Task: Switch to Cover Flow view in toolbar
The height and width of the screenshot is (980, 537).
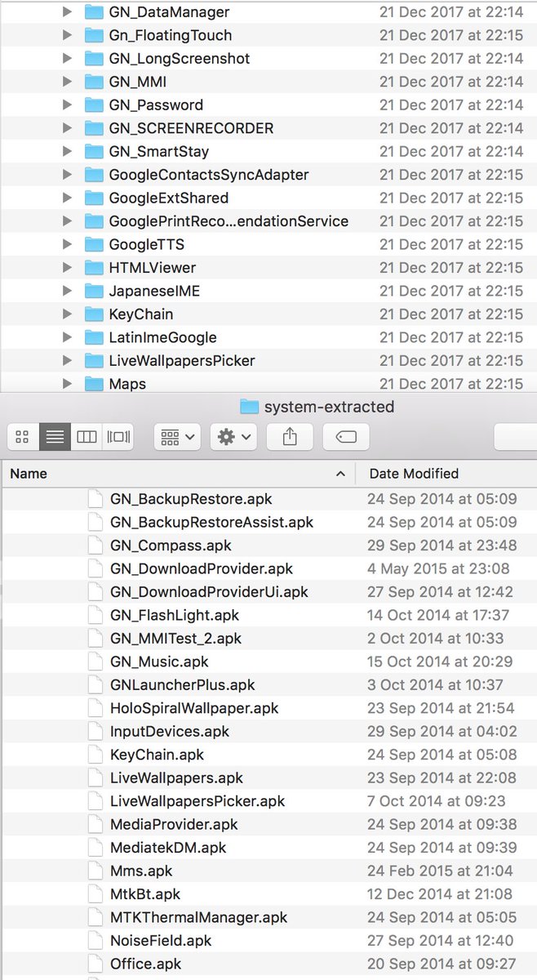Action: point(118,437)
